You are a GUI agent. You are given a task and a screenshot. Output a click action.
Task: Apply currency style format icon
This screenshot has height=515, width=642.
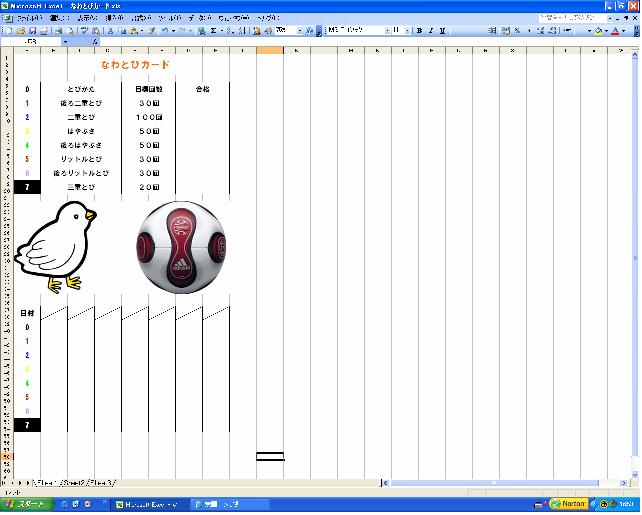click(506, 31)
